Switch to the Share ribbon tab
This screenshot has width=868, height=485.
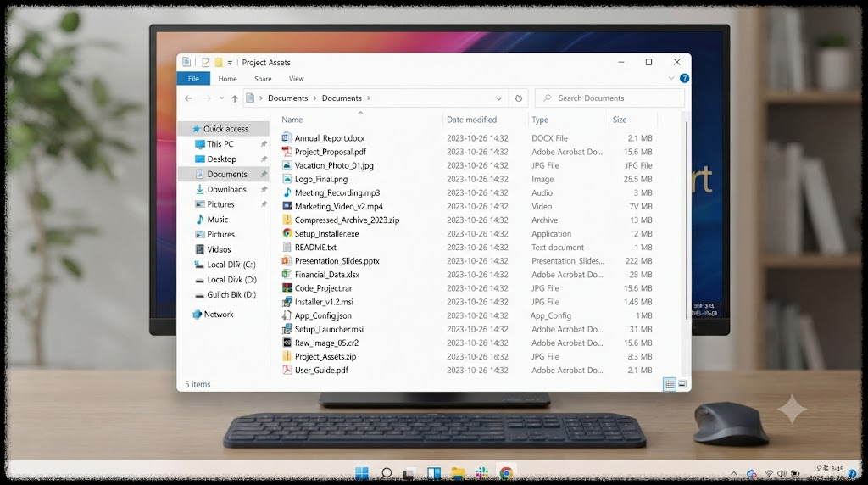[263, 79]
